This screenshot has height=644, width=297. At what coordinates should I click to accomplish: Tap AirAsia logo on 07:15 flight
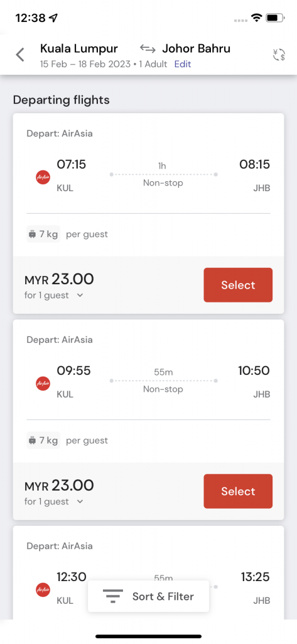click(43, 177)
